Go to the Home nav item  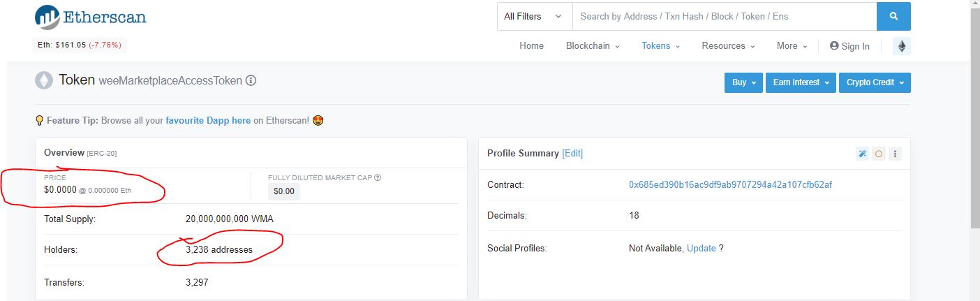531,46
